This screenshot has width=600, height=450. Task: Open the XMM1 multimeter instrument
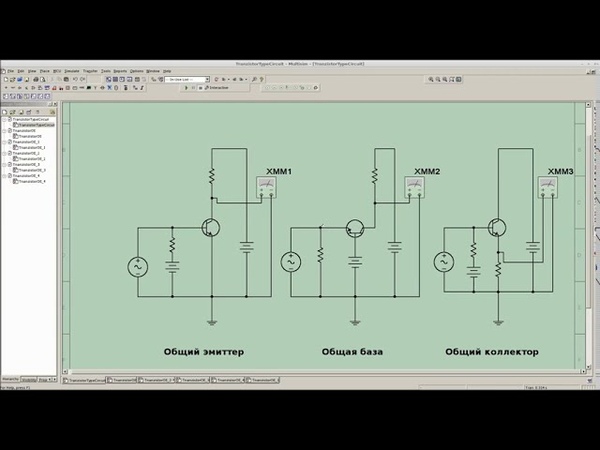[x=266, y=188]
